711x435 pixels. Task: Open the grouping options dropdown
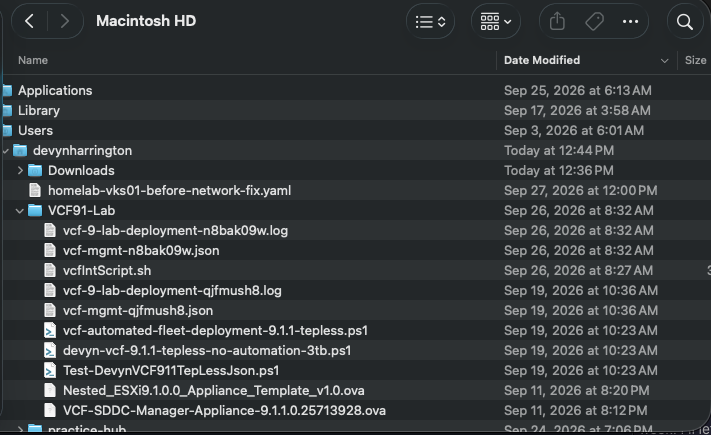click(496, 21)
